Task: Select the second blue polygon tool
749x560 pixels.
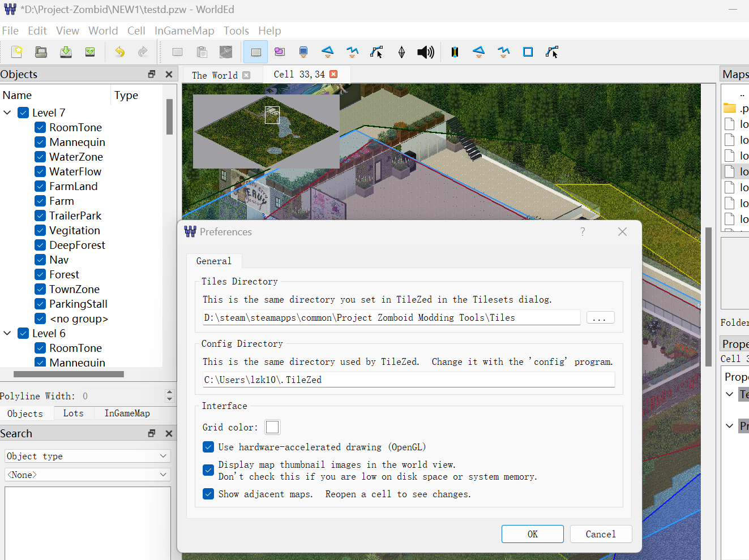Action: 479,52
